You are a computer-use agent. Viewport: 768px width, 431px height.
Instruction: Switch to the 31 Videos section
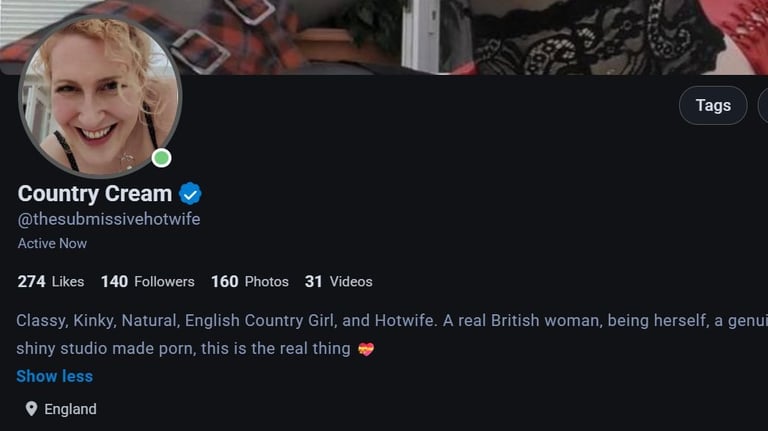[338, 282]
